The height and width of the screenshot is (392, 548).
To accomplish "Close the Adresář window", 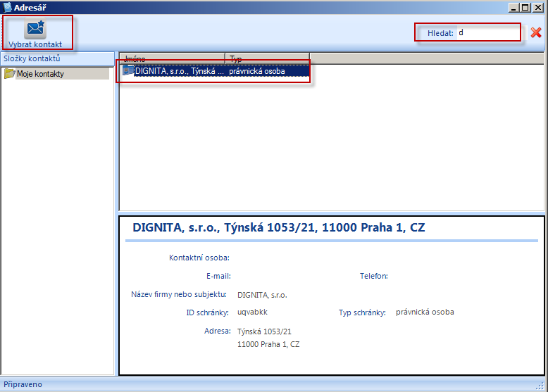I will [x=537, y=7].
